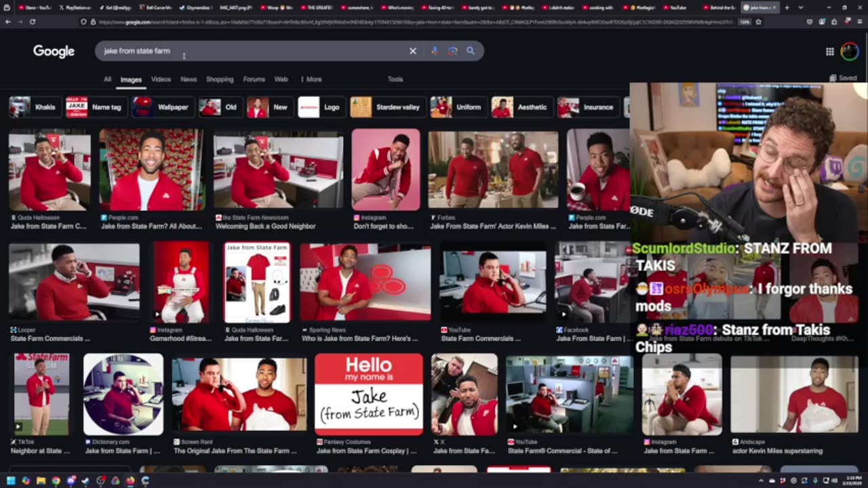Open the Saved collections link
868x488 pixels.
[844, 78]
